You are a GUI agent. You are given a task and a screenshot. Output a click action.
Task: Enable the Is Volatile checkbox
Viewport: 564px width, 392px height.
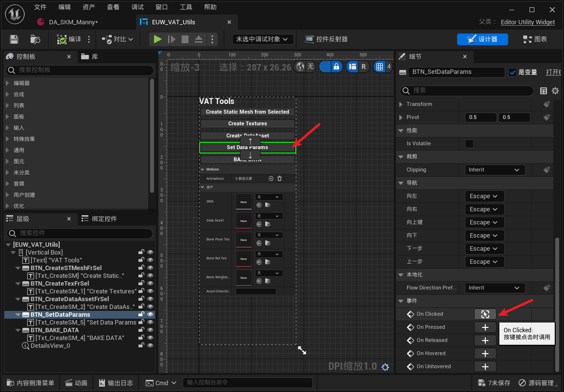pos(469,144)
